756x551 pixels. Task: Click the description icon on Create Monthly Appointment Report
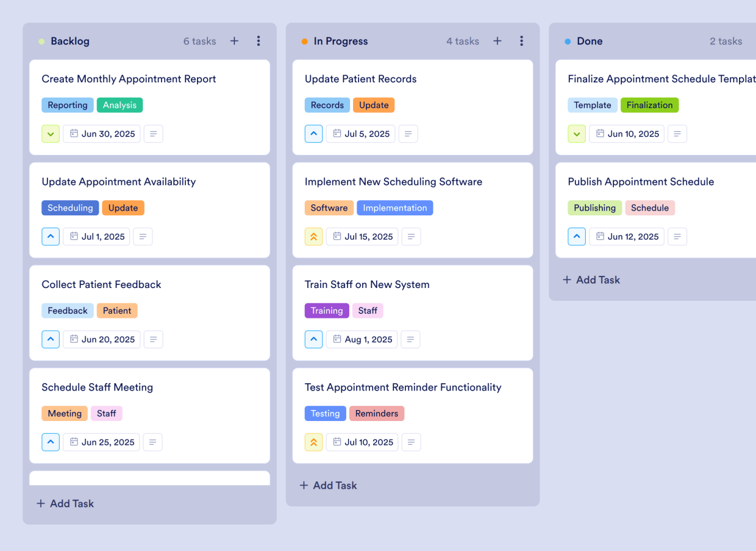coord(153,134)
